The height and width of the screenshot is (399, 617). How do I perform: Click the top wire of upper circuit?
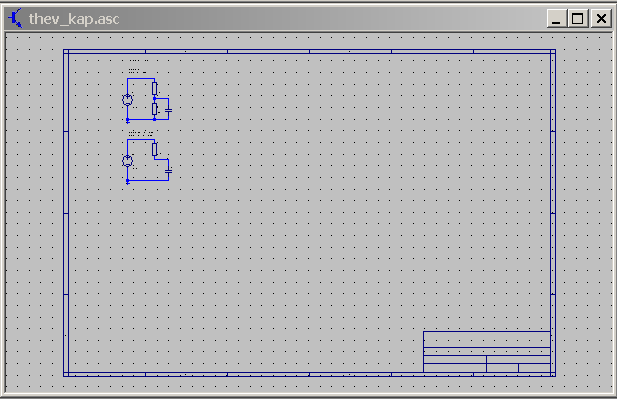(141, 79)
